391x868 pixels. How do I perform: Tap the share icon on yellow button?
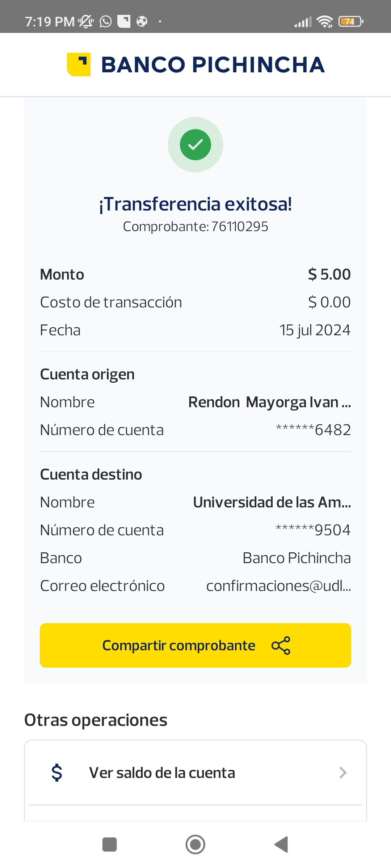pos(281,646)
